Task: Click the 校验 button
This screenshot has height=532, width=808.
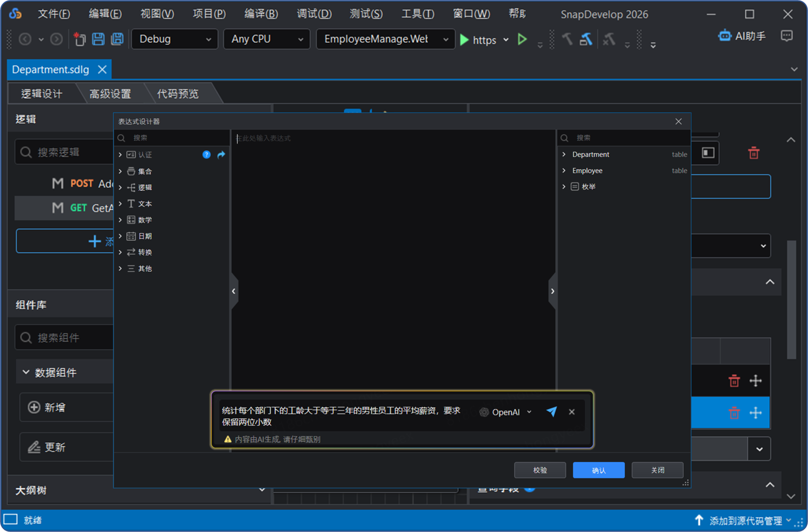Action: pos(540,470)
